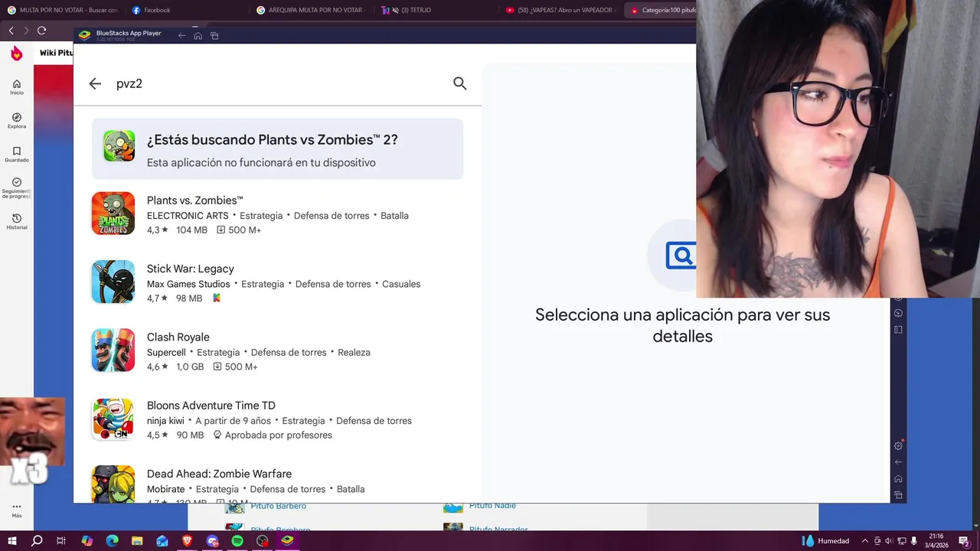Open the Plants vs Zombies 2 suggestion banner
The height and width of the screenshot is (551, 980).
[277, 149]
